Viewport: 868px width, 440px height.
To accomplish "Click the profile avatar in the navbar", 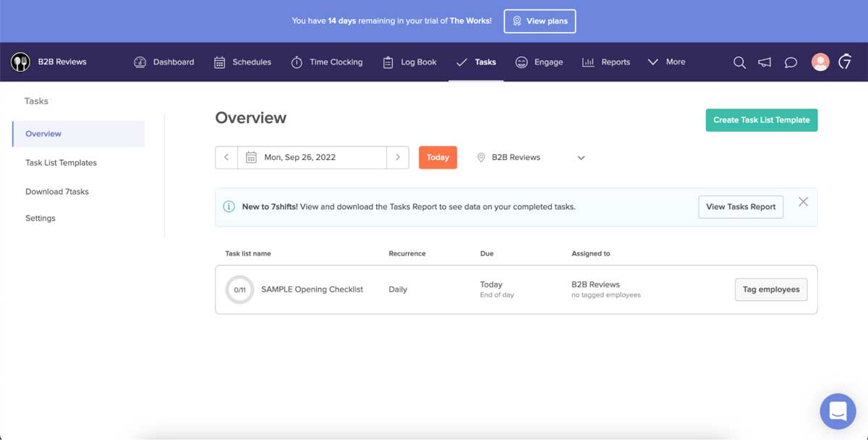I will (x=820, y=62).
